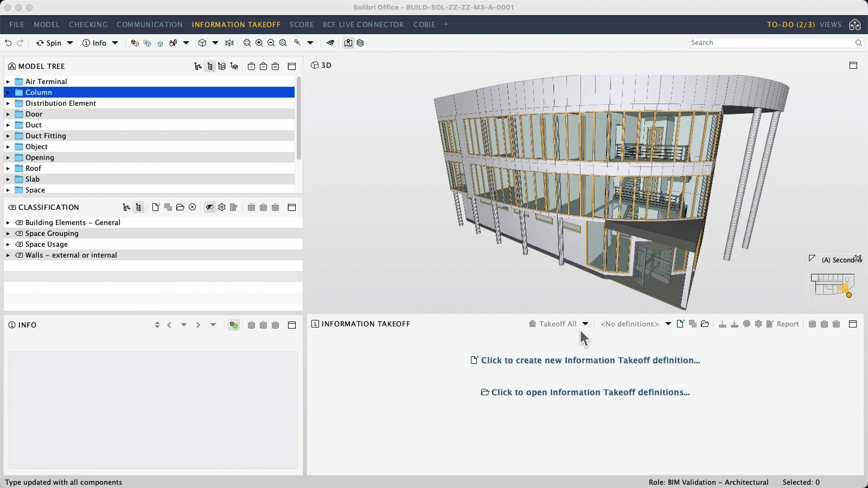This screenshot has width=868, height=488.
Task: Toggle visibility of unclassified components
Action: coord(210,207)
